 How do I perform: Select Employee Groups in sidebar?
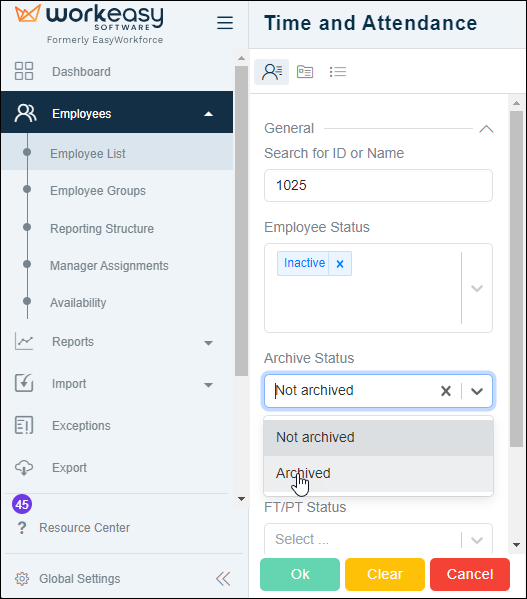(x=98, y=190)
